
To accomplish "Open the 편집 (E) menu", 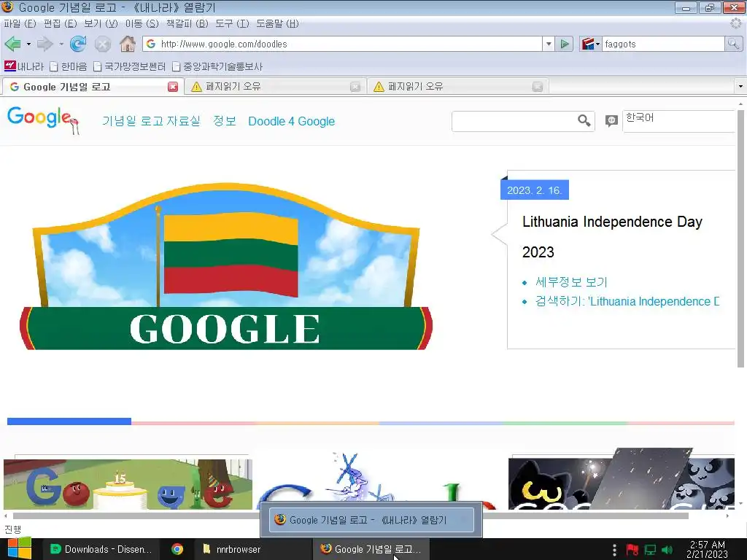I will 60,23.
